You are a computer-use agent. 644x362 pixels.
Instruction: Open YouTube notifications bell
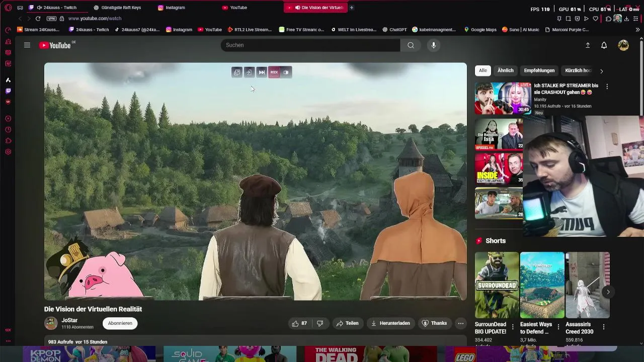tap(604, 45)
